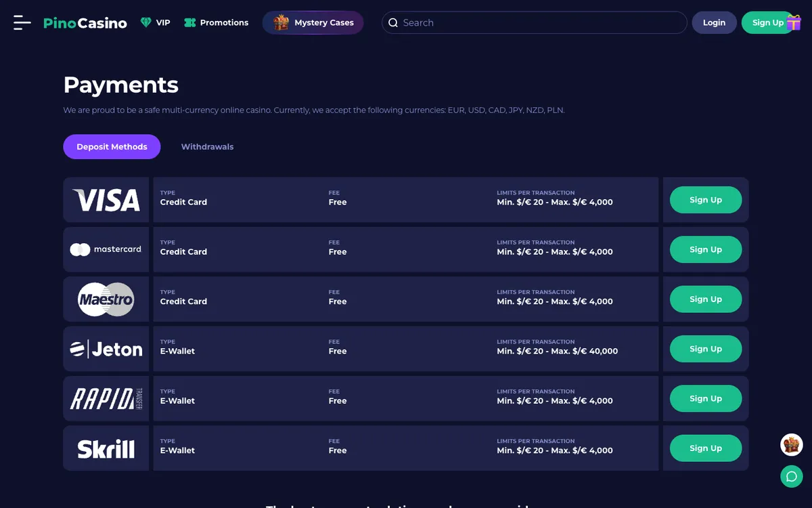Click the Login button
The height and width of the screenshot is (508, 812).
point(714,22)
